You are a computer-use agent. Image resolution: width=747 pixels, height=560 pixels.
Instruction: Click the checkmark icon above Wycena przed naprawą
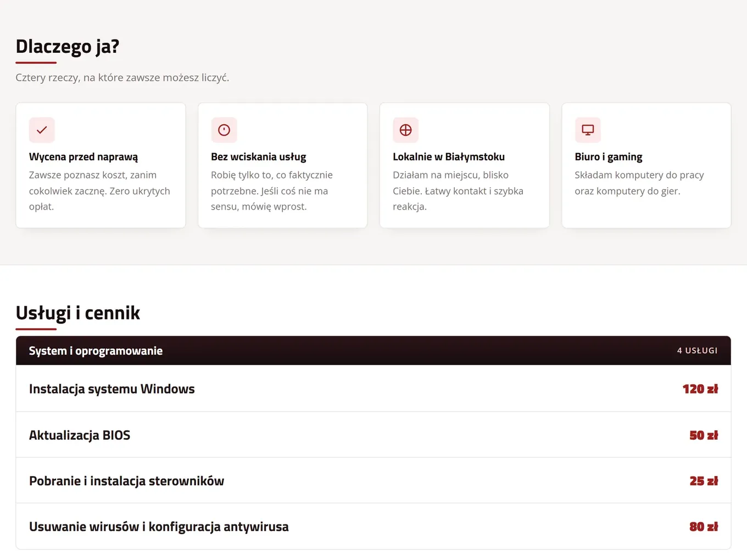(42, 130)
